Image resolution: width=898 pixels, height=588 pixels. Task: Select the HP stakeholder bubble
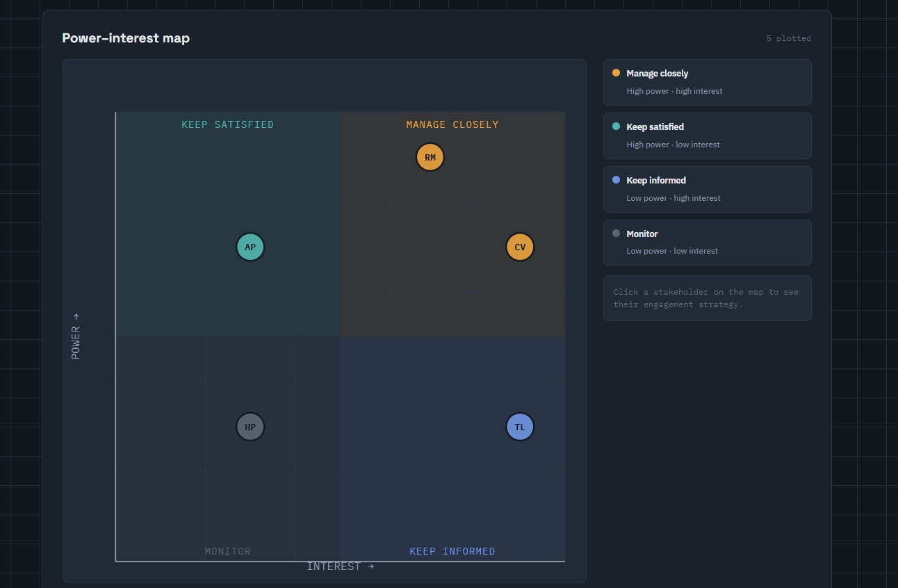[250, 427]
